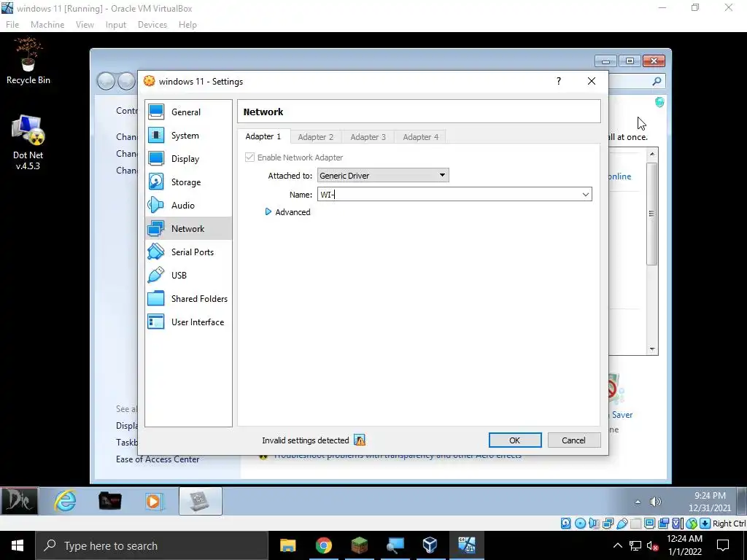Image resolution: width=747 pixels, height=560 pixels.
Task: Select the System category icon
Action: (156, 135)
